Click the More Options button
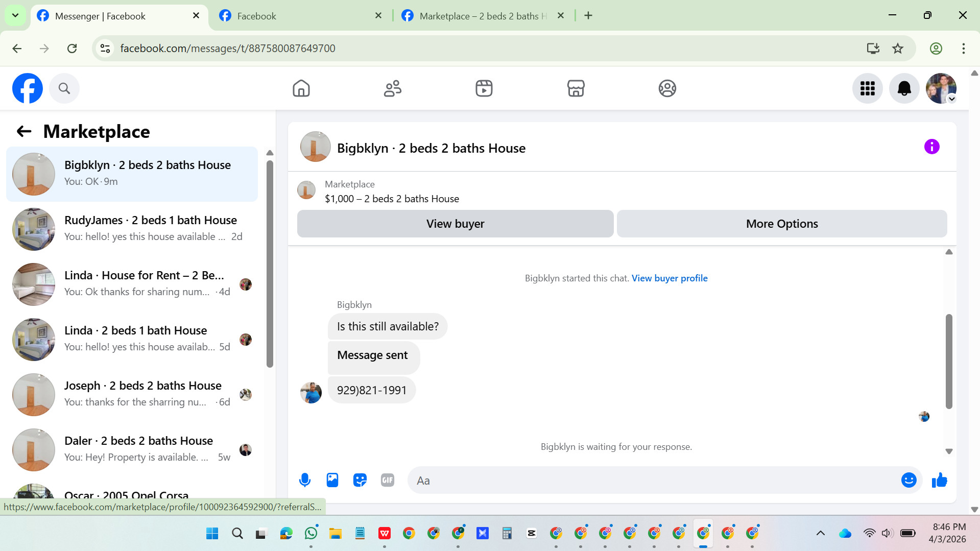Image resolution: width=980 pixels, height=551 pixels. (x=782, y=224)
